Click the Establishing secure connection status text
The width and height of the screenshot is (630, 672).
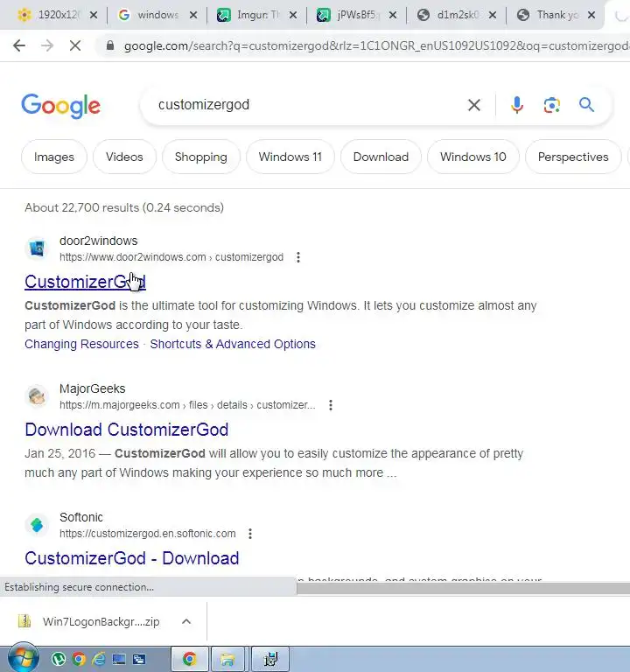point(80,587)
